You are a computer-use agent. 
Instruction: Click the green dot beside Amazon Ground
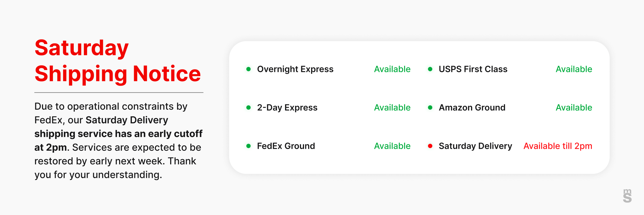click(430, 107)
